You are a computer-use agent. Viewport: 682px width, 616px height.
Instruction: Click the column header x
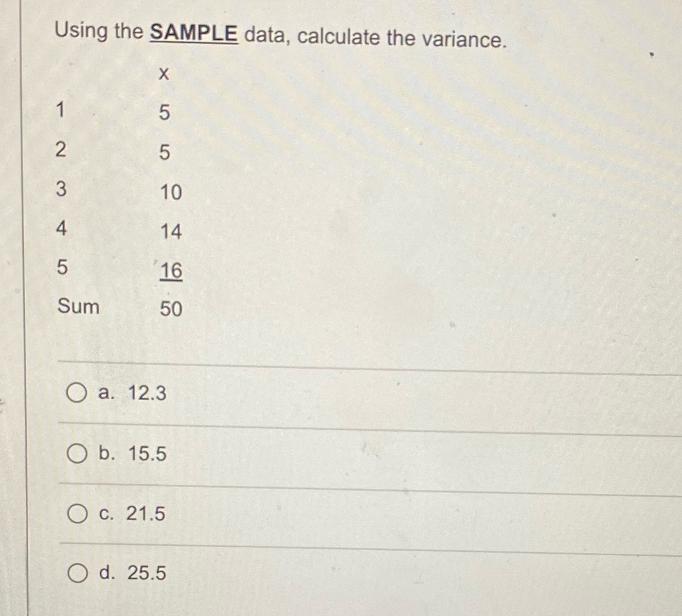point(164,74)
